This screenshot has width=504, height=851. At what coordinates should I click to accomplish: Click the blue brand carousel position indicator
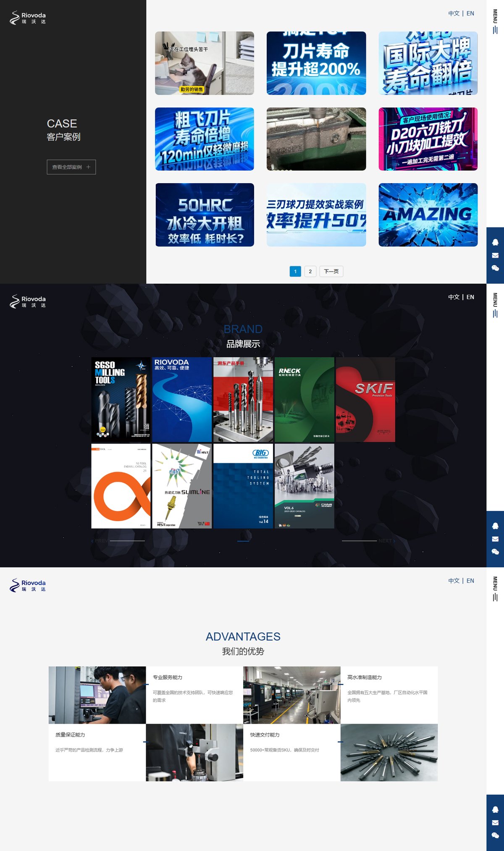click(x=243, y=541)
